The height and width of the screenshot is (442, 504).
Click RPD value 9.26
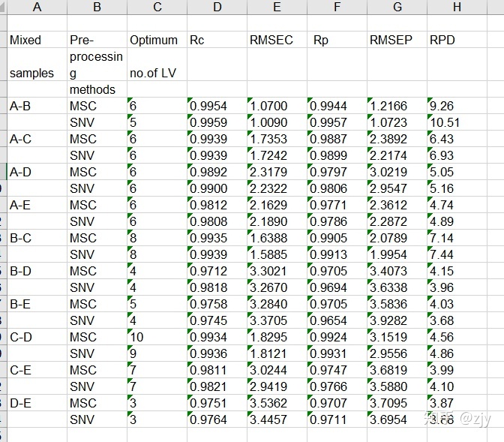coord(457,106)
